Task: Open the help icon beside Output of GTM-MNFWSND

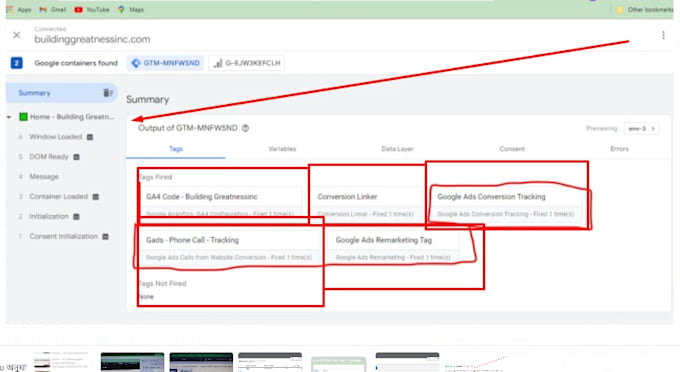Action: [245, 128]
